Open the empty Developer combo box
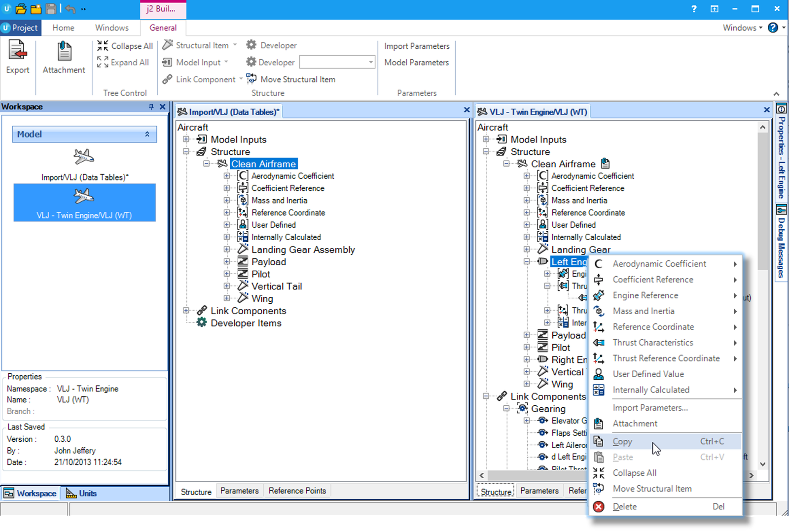This screenshot has height=532, width=789. click(x=337, y=62)
